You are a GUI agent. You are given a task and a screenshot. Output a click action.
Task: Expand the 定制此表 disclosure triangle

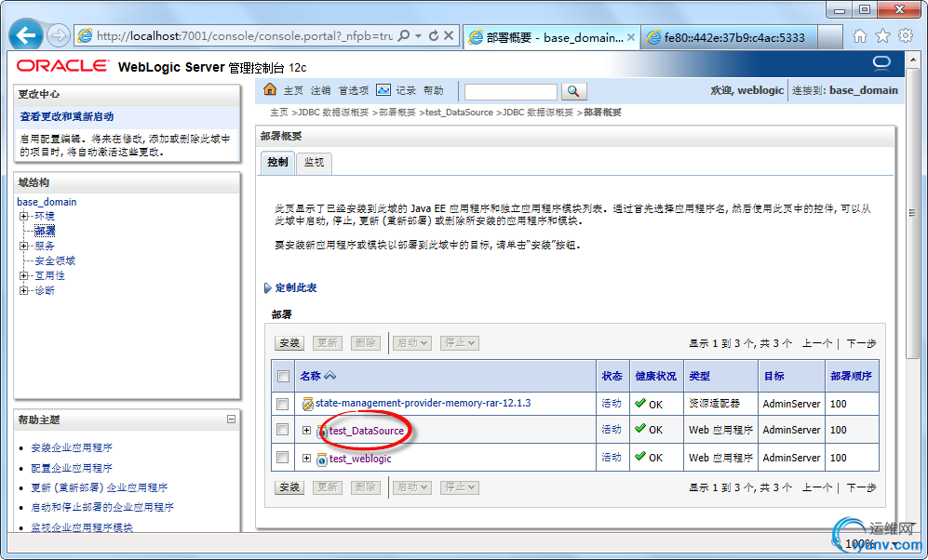click(x=267, y=288)
